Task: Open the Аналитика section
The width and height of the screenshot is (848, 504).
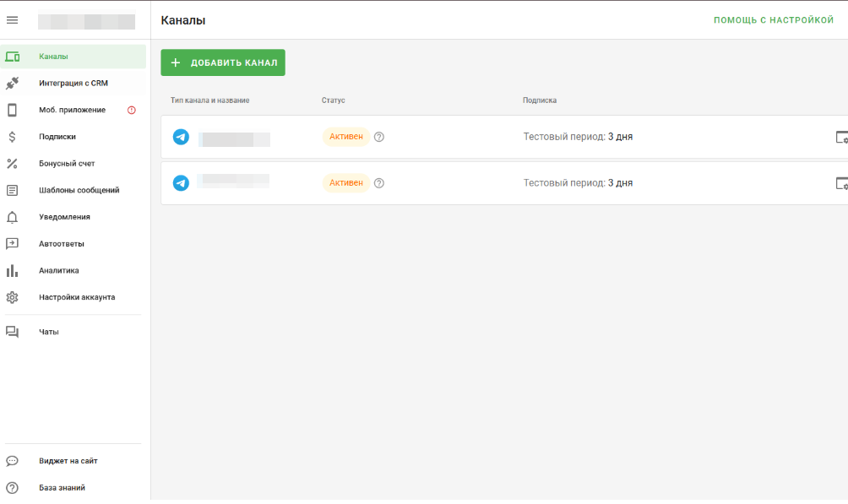Action: click(73, 270)
